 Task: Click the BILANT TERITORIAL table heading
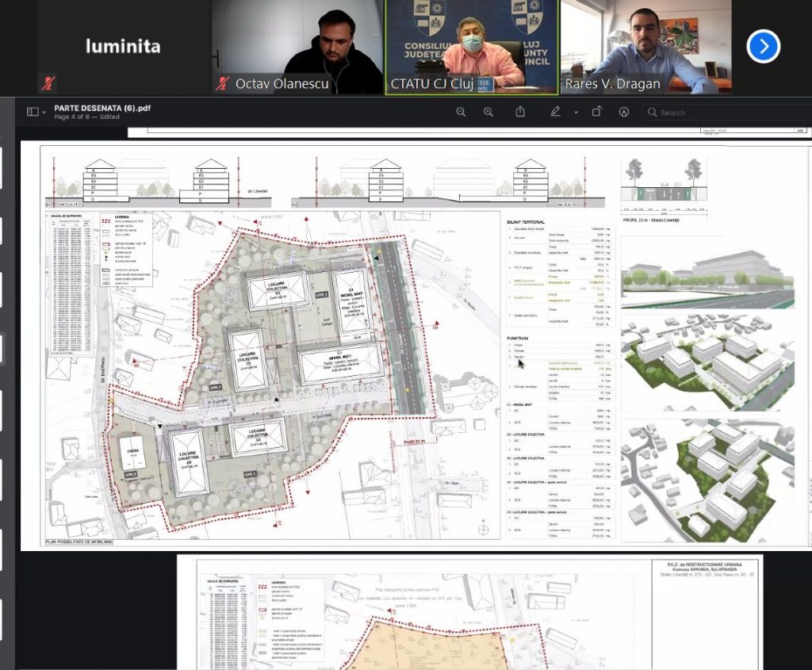[x=527, y=221]
